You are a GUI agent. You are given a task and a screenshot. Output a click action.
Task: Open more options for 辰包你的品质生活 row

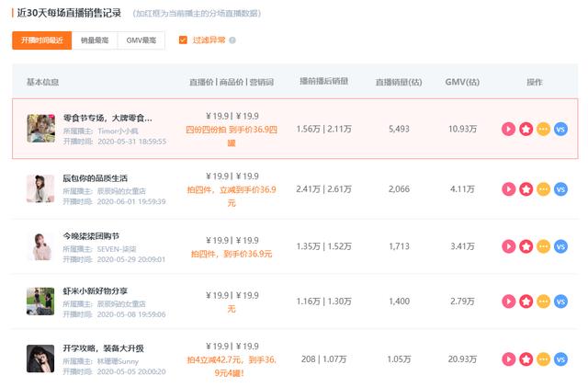click(543, 189)
